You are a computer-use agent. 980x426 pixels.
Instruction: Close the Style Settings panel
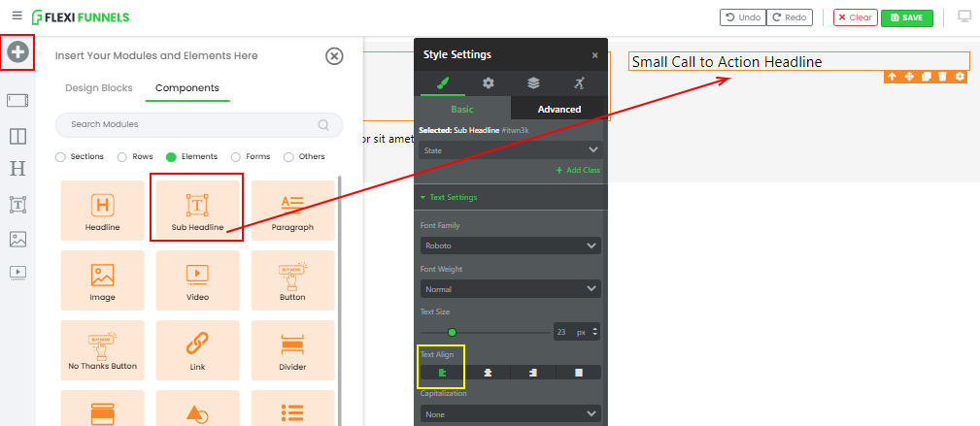(x=595, y=55)
